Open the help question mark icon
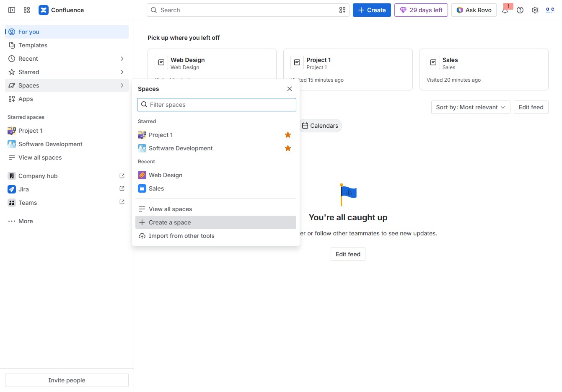The image size is (562, 392). pos(520,10)
